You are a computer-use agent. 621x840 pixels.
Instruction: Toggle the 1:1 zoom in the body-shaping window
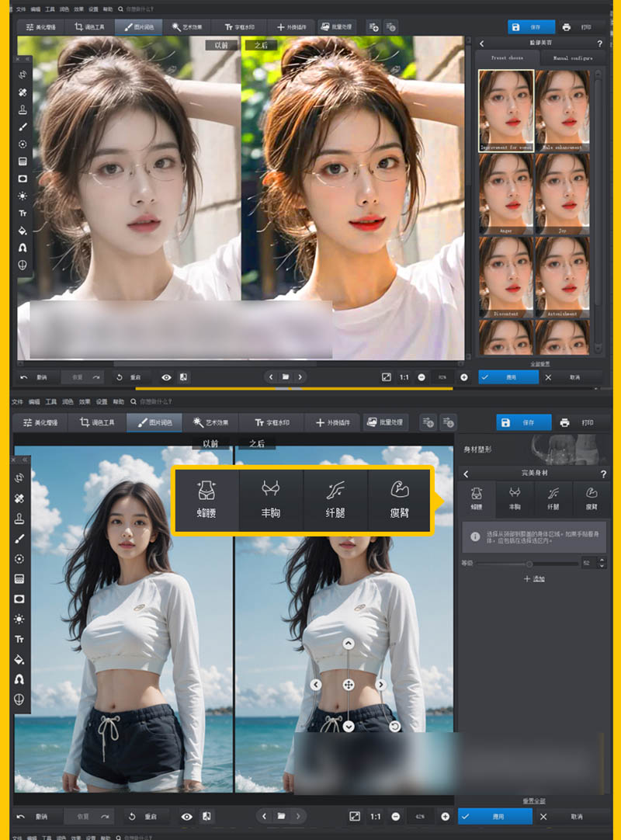tap(376, 817)
